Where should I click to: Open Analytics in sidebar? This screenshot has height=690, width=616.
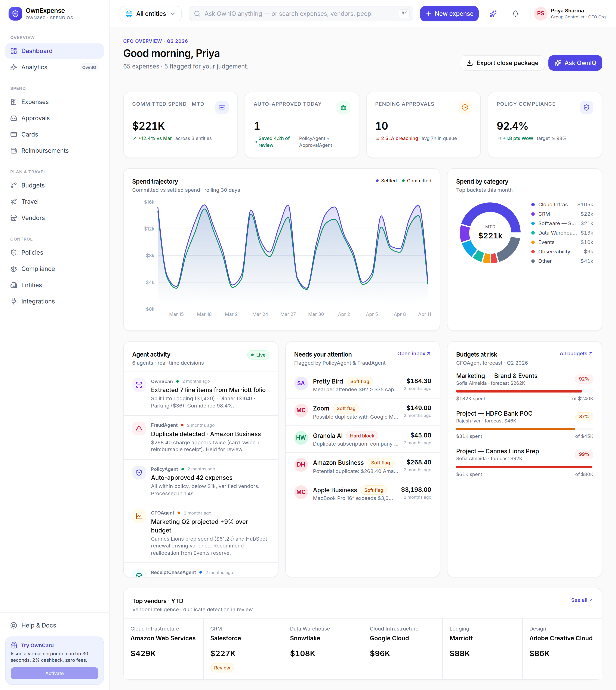click(55, 67)
